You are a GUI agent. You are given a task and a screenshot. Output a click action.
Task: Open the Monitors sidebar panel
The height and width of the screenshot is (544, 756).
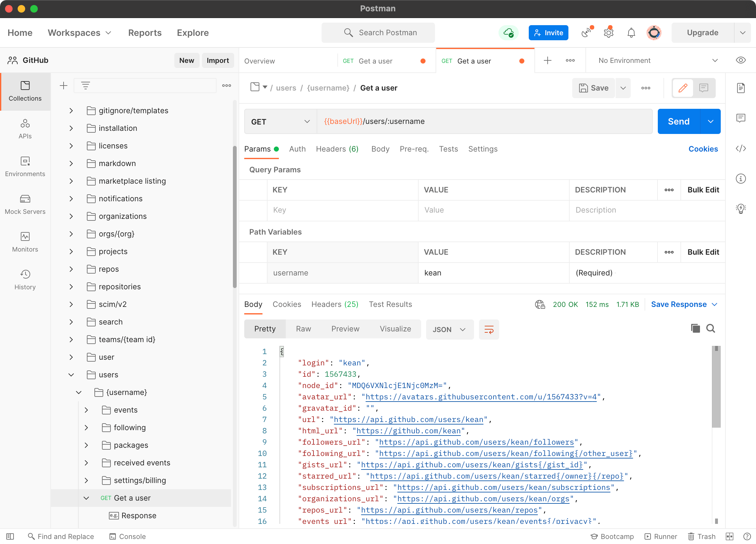click(x=25, y=242)
